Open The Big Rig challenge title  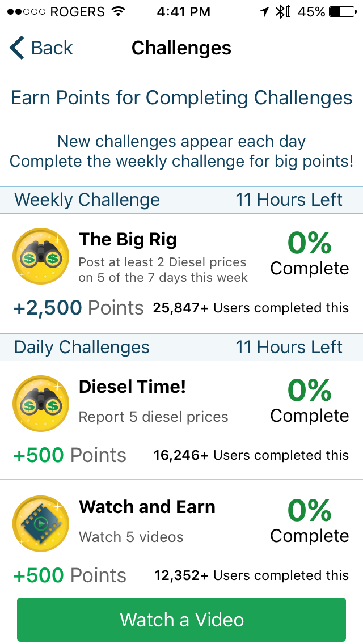[128, 240]
